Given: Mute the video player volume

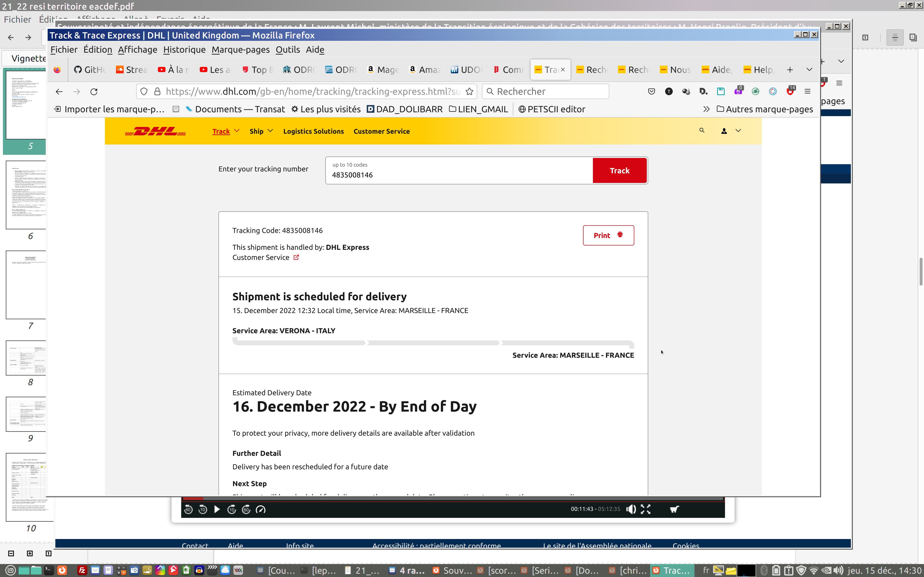Looking at the screenshot, I should 631,509.
